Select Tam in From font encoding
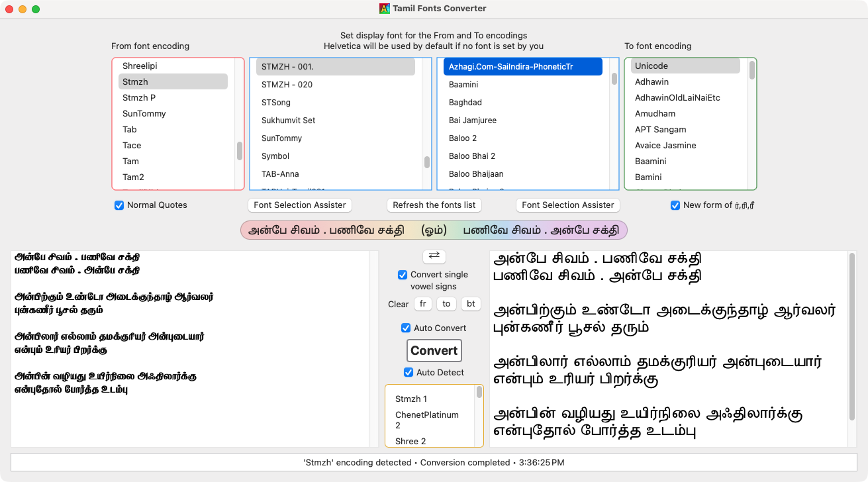This screenshot has height=482, width=868. (x=173, y=162)
